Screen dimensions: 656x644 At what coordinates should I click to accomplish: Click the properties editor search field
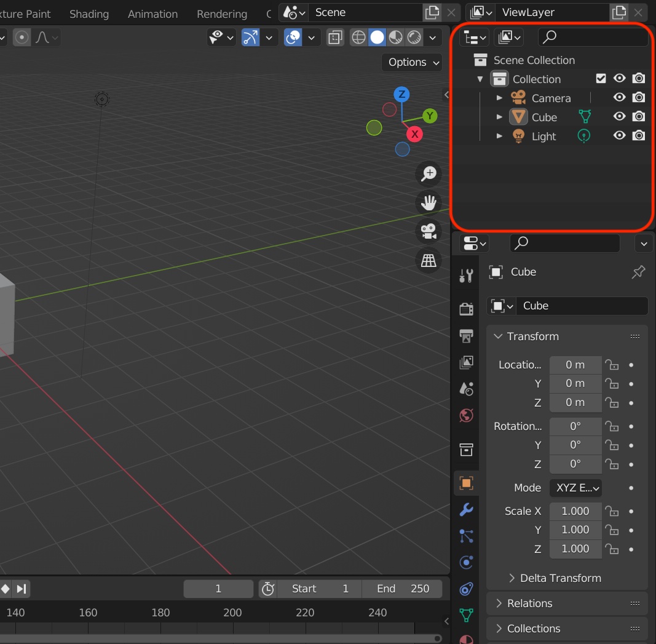[565, 243]
